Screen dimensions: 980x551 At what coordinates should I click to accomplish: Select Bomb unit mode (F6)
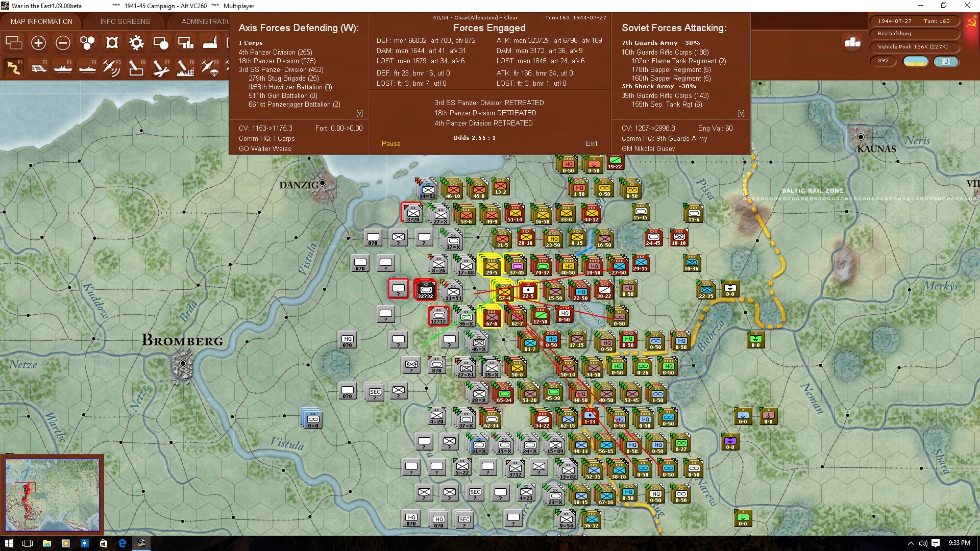136,67
